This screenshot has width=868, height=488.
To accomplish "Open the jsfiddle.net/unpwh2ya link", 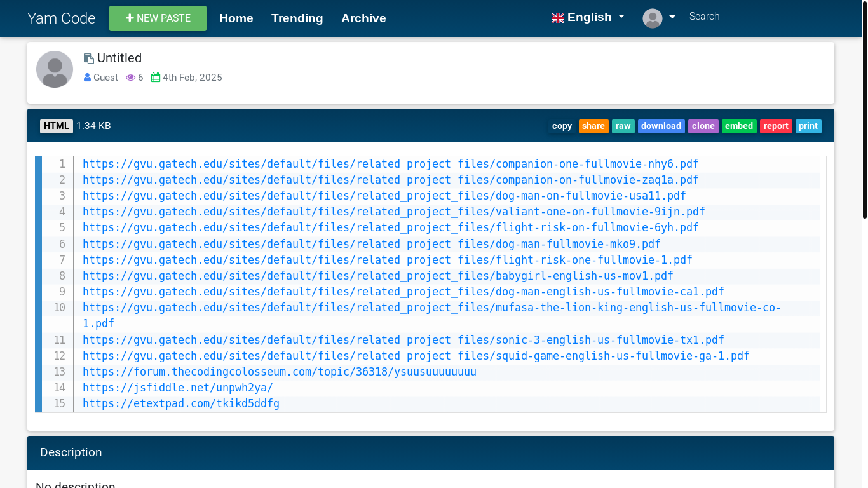I will [178, 388].
